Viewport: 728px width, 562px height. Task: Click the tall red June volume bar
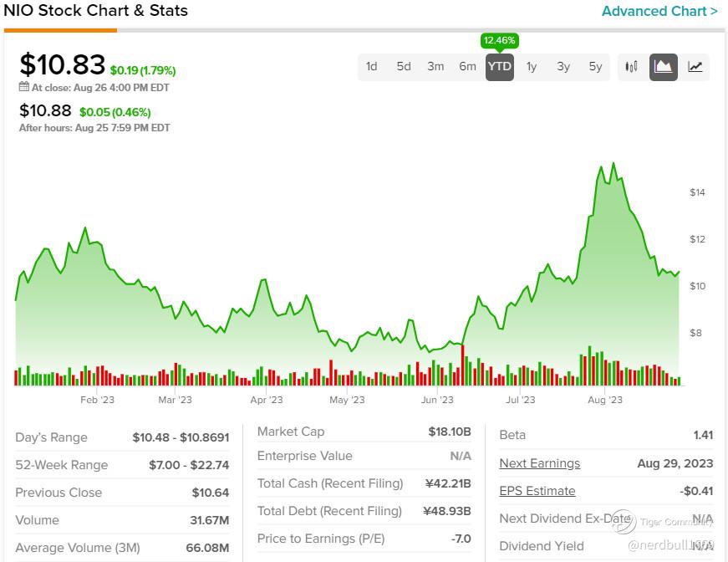[463, 365]
